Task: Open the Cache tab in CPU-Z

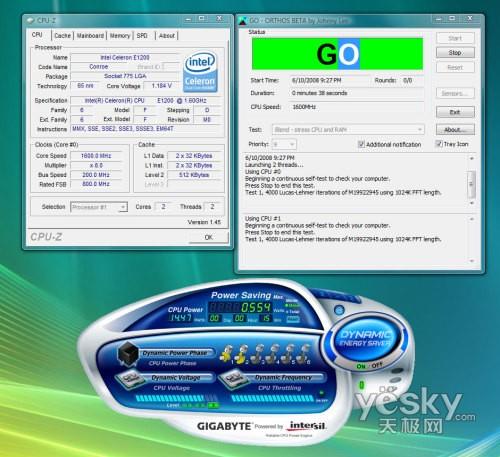Action: (62, 36)
